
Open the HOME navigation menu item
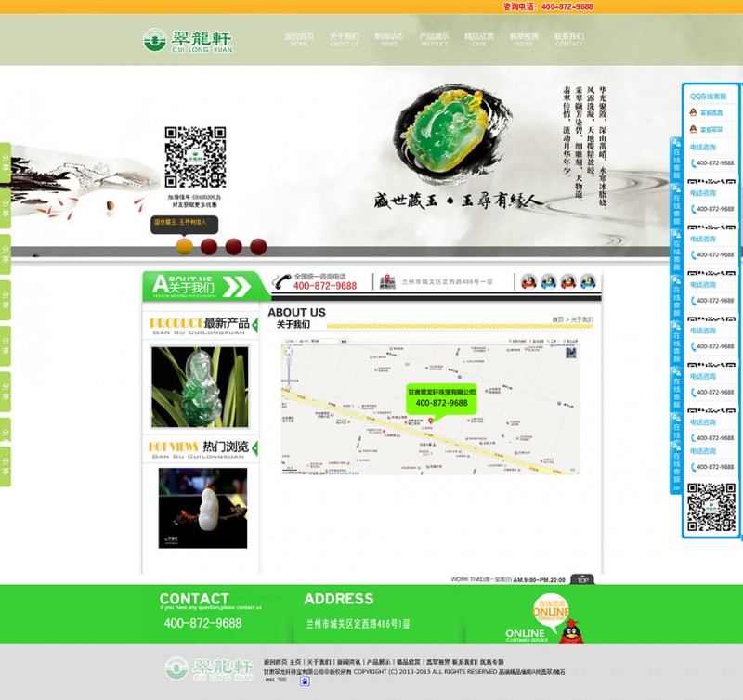tap(299, 39)
